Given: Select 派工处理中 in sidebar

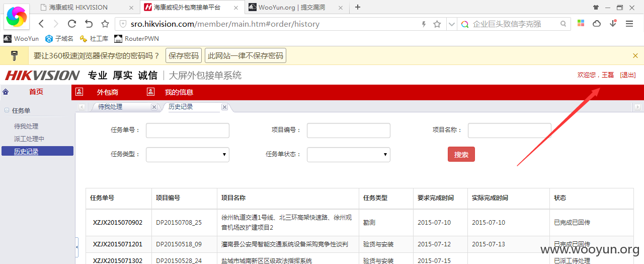Looking at the screenshot, I should 29,139.
